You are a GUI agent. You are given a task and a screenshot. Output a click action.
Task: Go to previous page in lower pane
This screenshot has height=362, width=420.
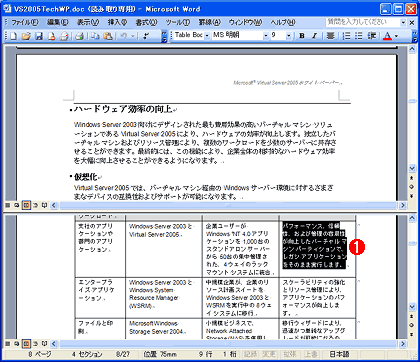coord(412,317)
